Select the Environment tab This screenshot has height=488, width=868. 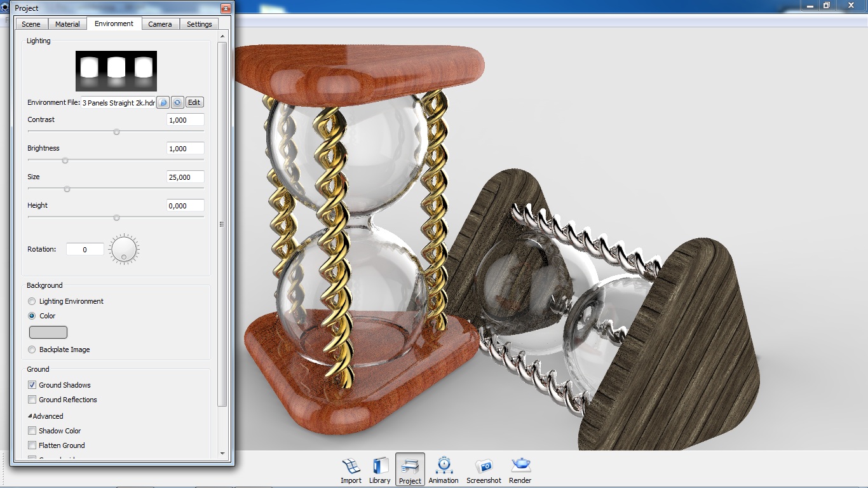pos(114,24)
